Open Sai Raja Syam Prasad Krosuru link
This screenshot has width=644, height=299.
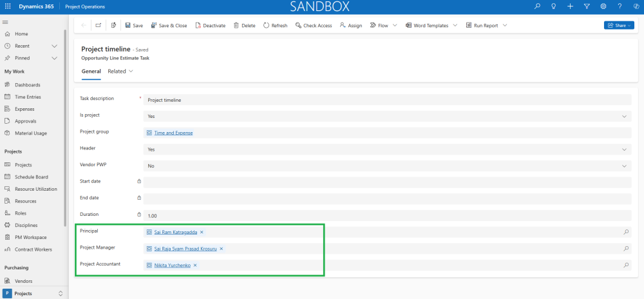[185, 249]
